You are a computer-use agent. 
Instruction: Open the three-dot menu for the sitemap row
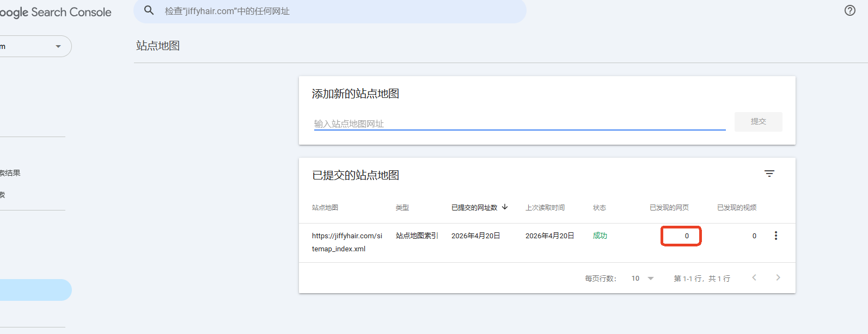coord(775,236)
